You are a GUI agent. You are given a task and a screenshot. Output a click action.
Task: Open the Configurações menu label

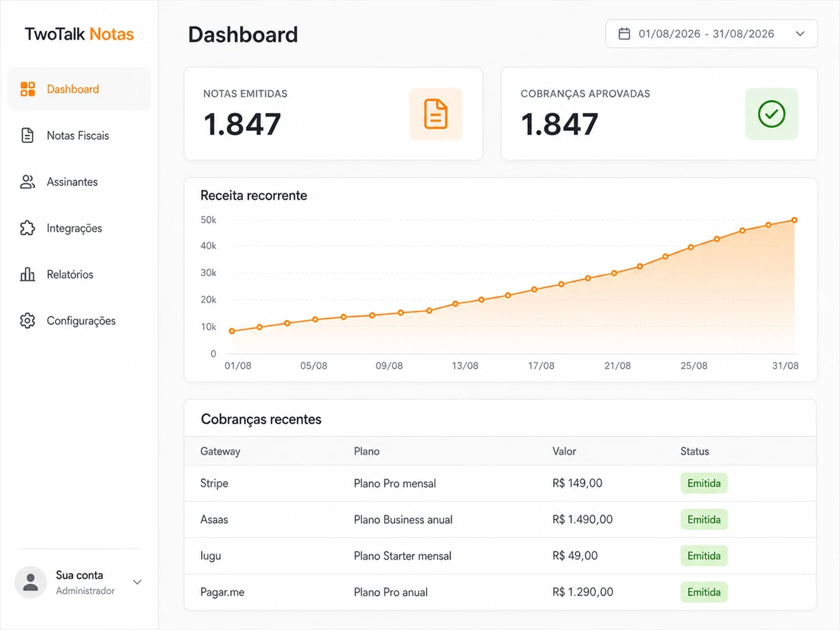(81, 321)
